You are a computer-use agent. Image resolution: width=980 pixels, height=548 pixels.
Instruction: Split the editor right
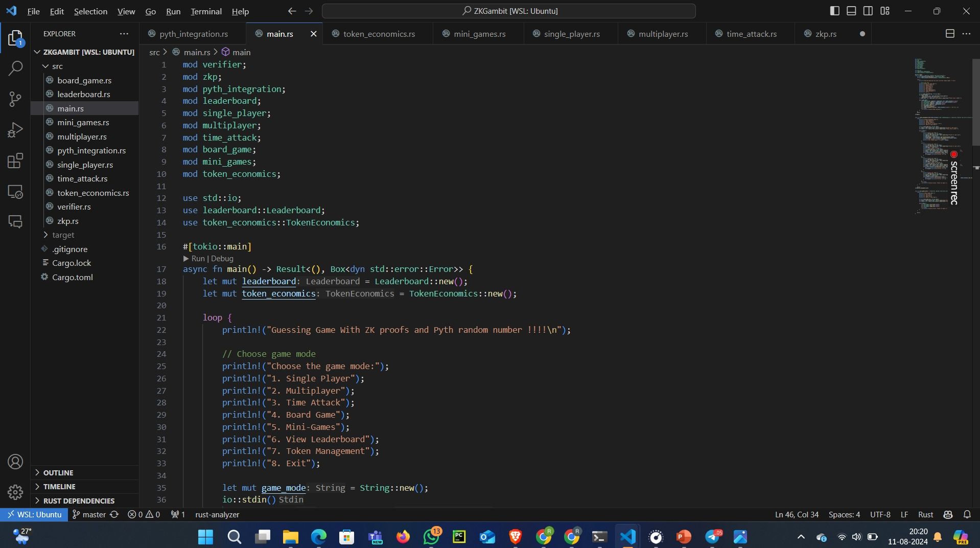(x=950, y=34)
